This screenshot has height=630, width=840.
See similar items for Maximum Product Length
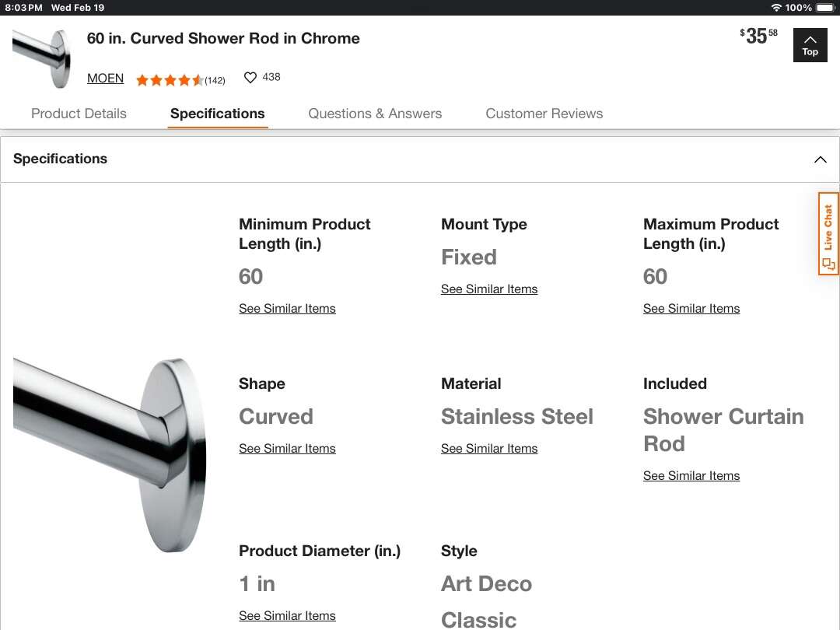(x=691, y=309)
